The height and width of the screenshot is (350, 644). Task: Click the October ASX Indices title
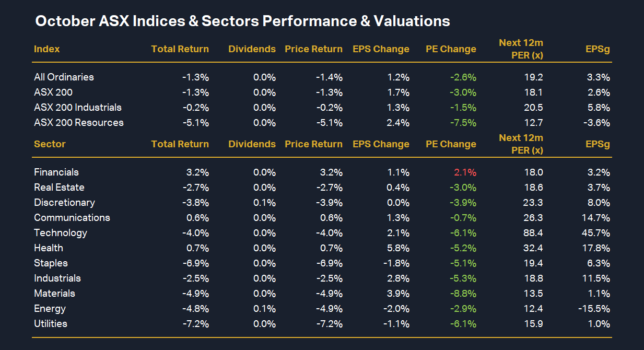[242, 21]
